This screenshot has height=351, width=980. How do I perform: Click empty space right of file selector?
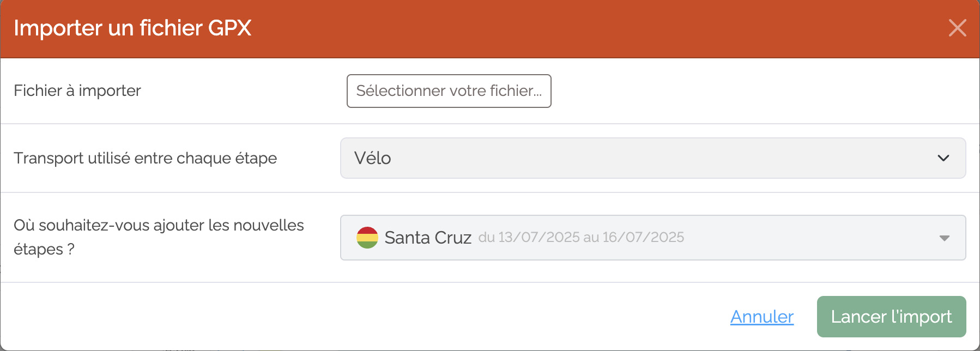coord(763,91)
